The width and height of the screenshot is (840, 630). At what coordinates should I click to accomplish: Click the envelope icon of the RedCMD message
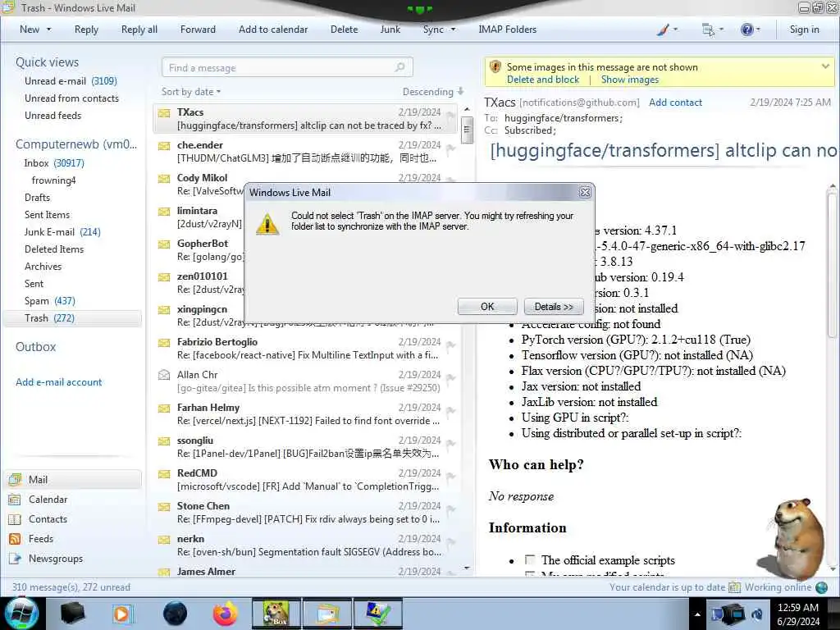click(164, 473)
